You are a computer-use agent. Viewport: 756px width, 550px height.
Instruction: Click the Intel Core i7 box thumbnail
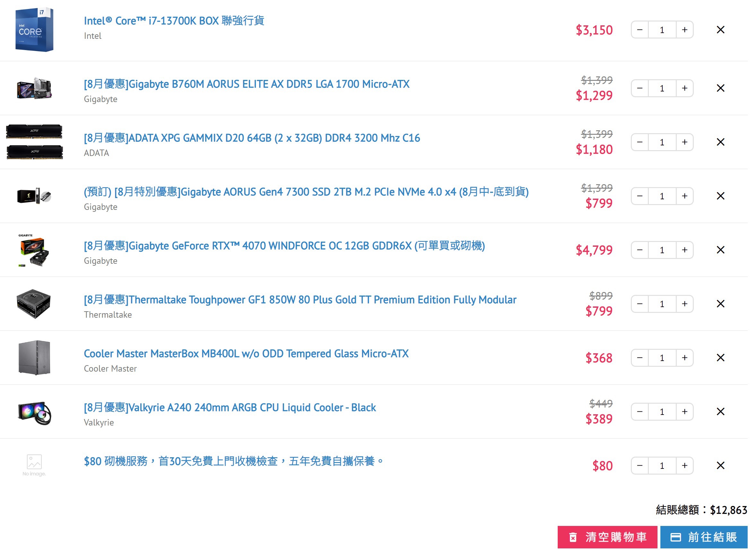click(34, 30)
